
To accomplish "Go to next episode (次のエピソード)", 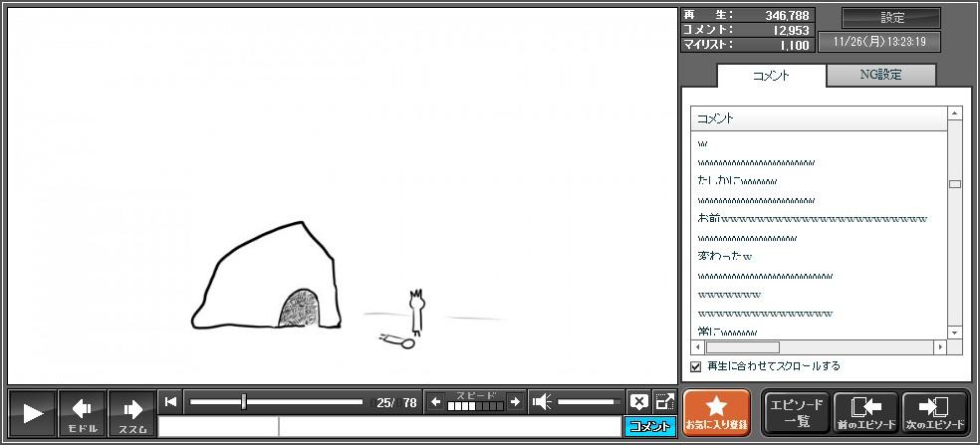I will click(934, 413).
